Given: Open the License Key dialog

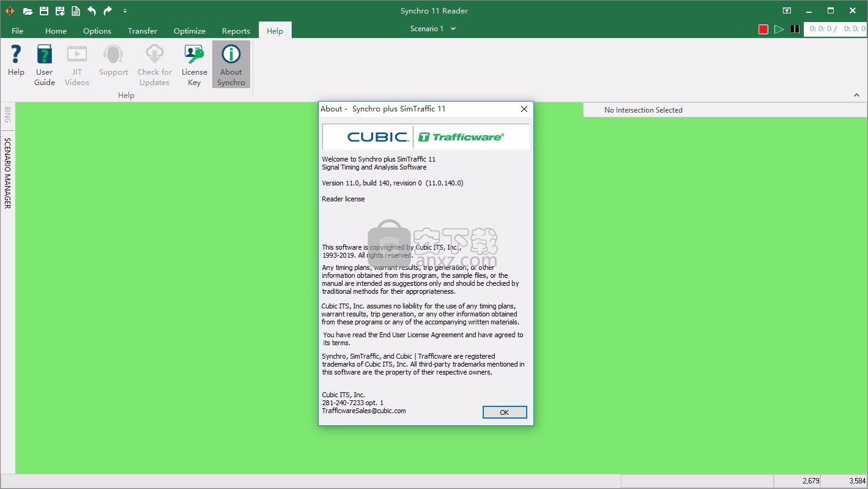Looking at the screenshot, I should tap(195, 65).
